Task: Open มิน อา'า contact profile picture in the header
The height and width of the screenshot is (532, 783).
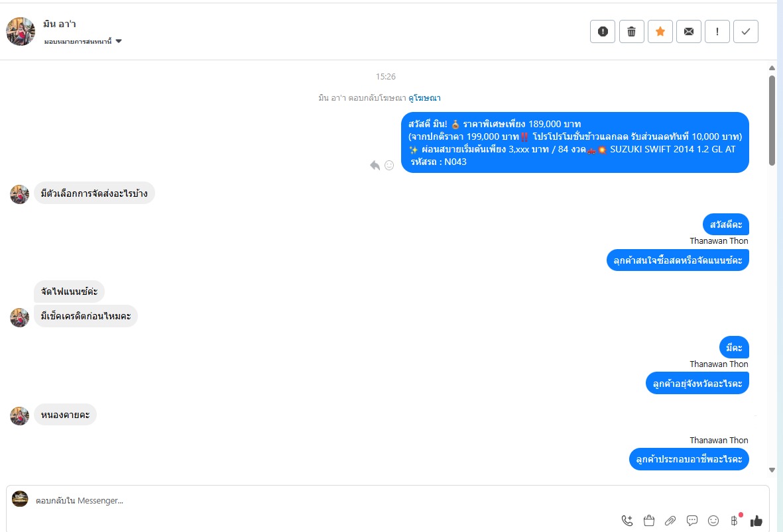Action: tap(21, 31)
